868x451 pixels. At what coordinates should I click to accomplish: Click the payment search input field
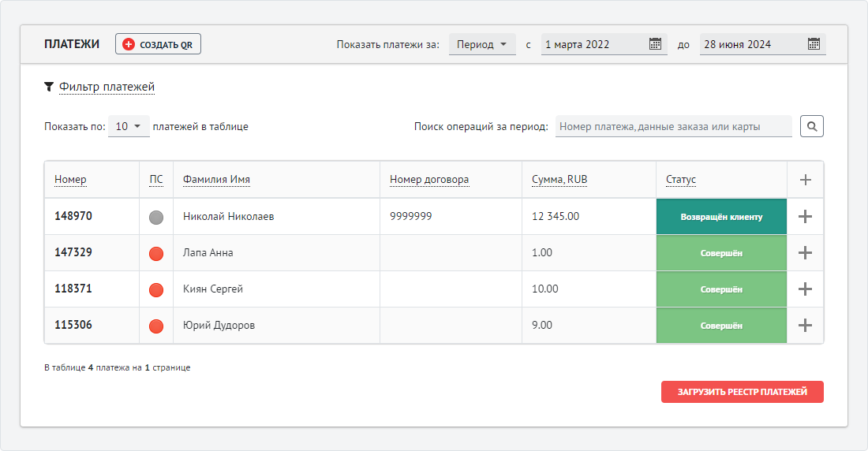(673, 126)
